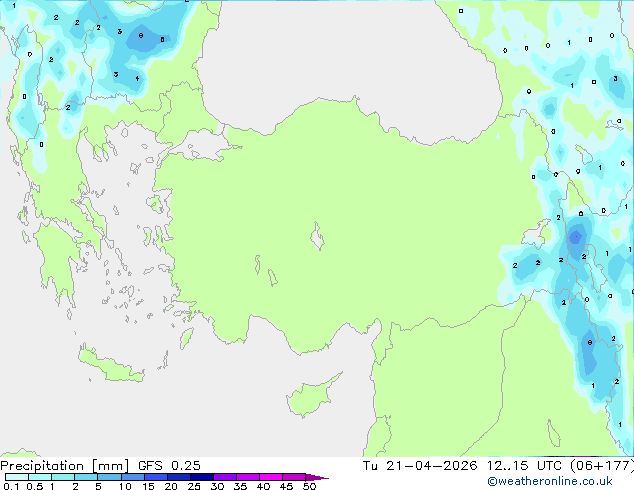Click the legend label '25'

(x=194, y=486)
